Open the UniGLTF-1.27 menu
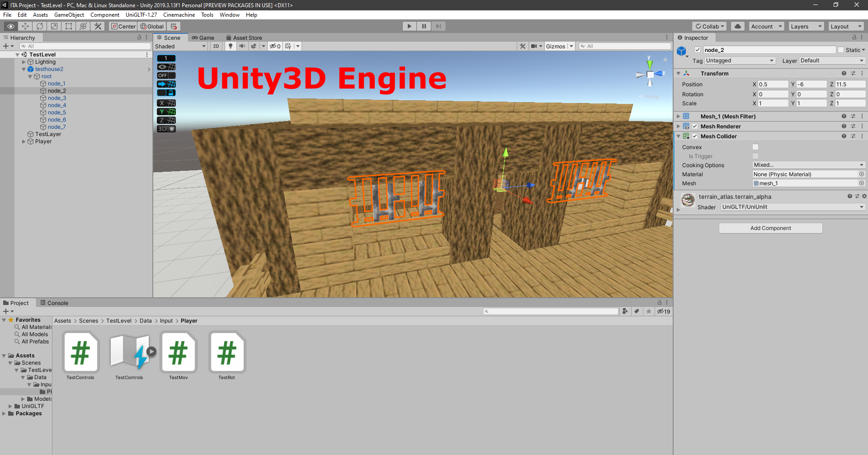Image resolution: width=868 pixels, height=455 pixels. [142, 15]
